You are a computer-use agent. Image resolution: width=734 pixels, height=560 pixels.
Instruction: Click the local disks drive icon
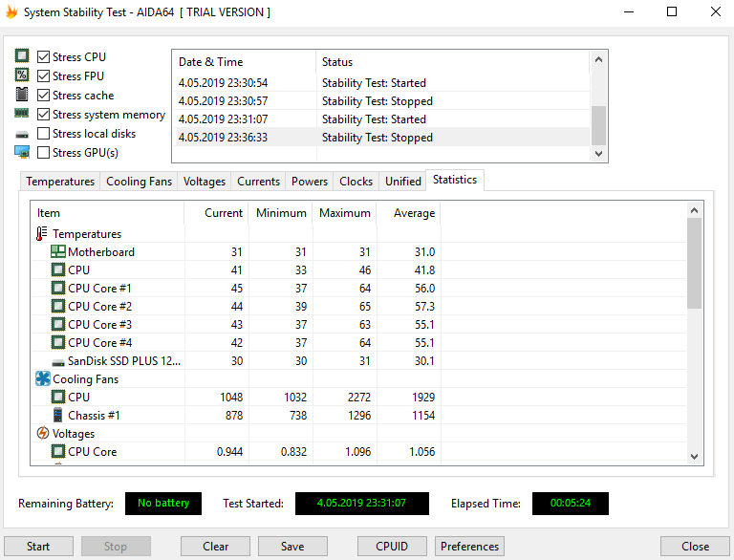tap(22, 135)
